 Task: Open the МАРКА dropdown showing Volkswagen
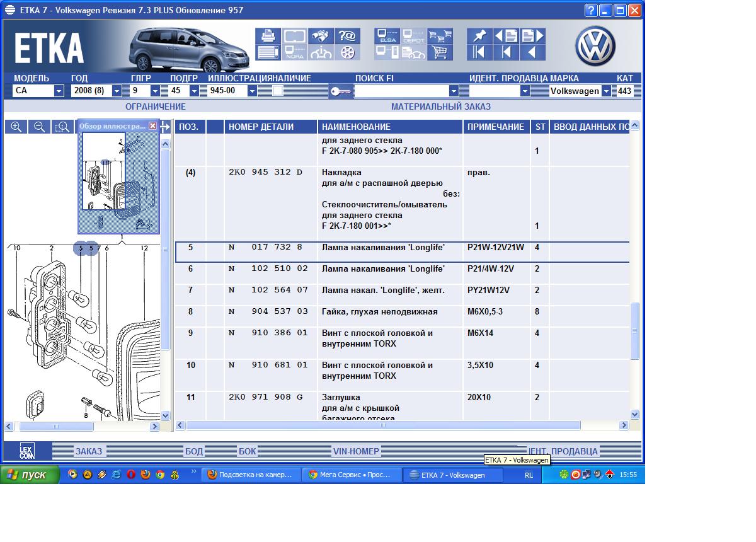[x=606, y=91]
